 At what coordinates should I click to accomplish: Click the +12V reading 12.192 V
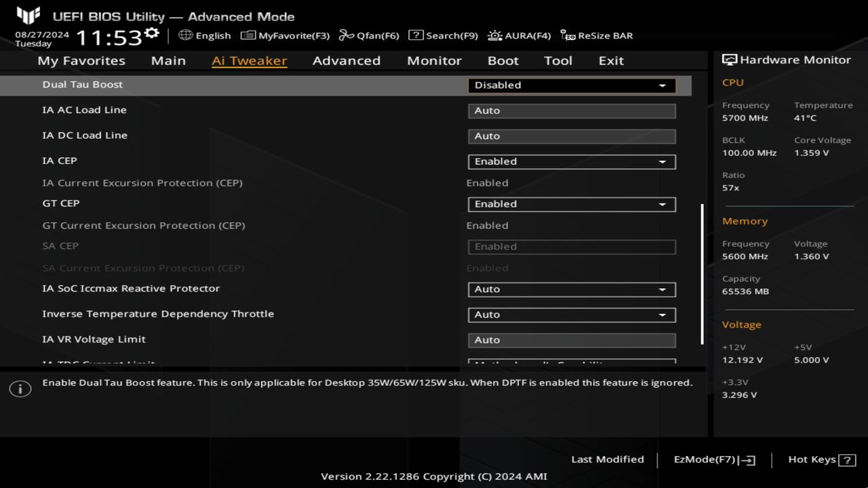pos(743,361)
